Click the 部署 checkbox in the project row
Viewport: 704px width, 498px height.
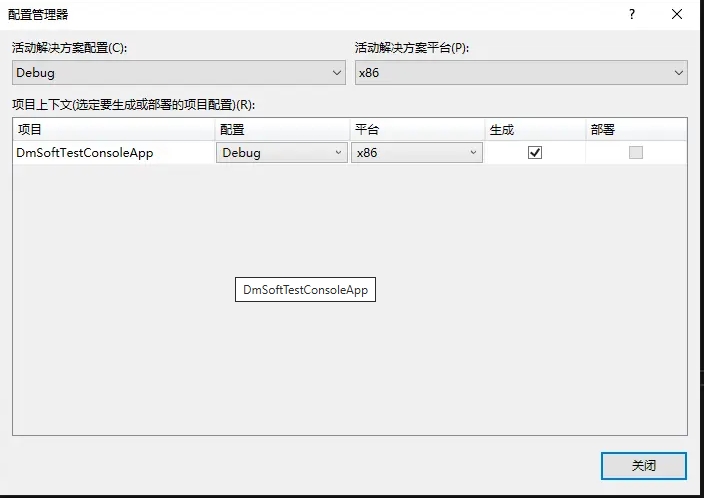coord(635,153)
